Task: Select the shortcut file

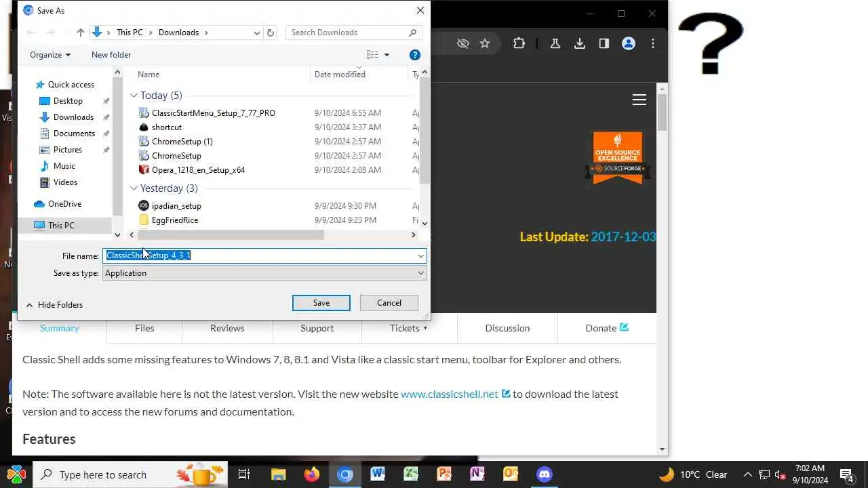Action: (x=167, y=127)
